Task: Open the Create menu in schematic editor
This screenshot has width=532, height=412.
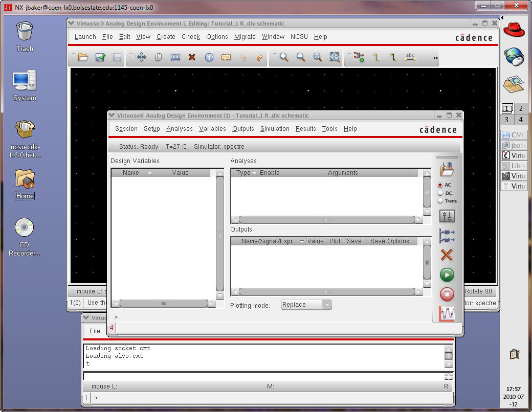Action: [166, 37]
